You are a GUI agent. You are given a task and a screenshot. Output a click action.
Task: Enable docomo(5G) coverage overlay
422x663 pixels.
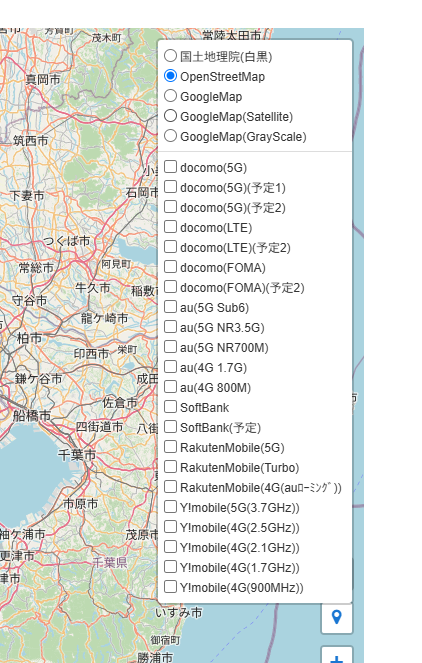point(170,167)
